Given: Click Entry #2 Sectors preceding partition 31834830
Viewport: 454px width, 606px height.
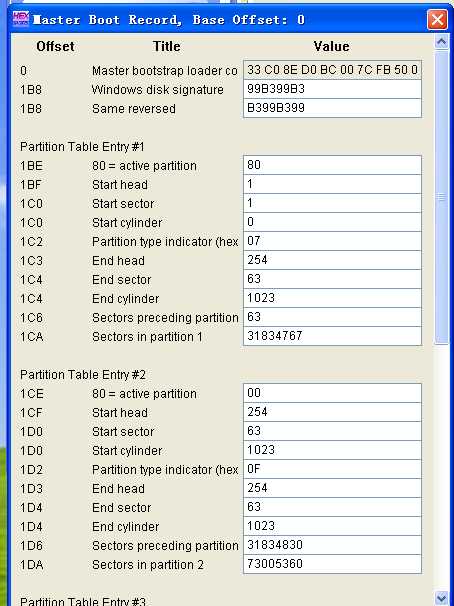Looking at the screenshot, I should tap(332, 545).
